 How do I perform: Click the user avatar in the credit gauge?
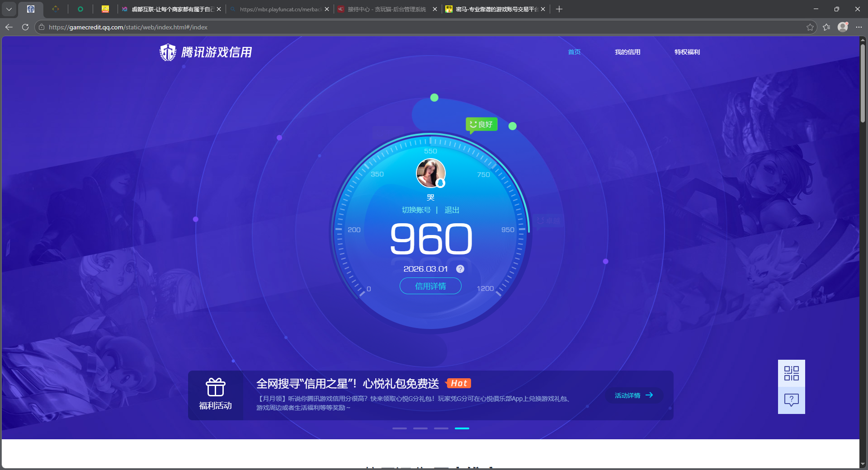tap(430, 173)
